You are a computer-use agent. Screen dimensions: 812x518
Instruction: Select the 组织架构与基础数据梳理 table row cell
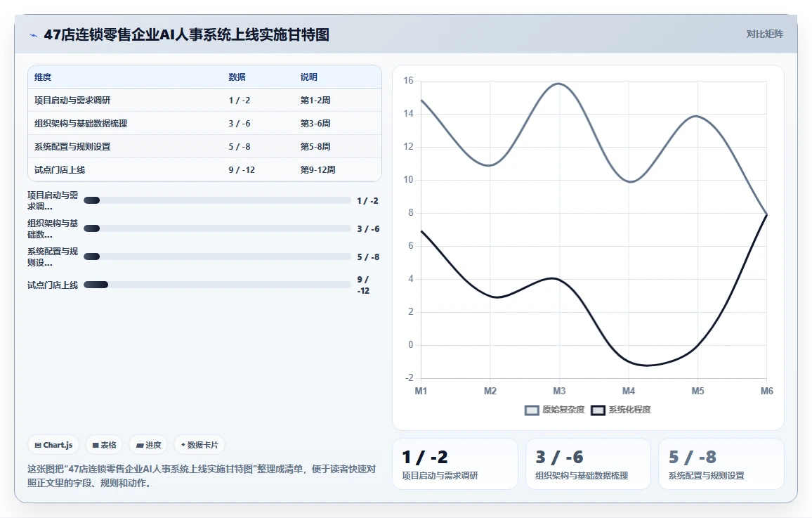pyautogui.click(x=81, y=124)
